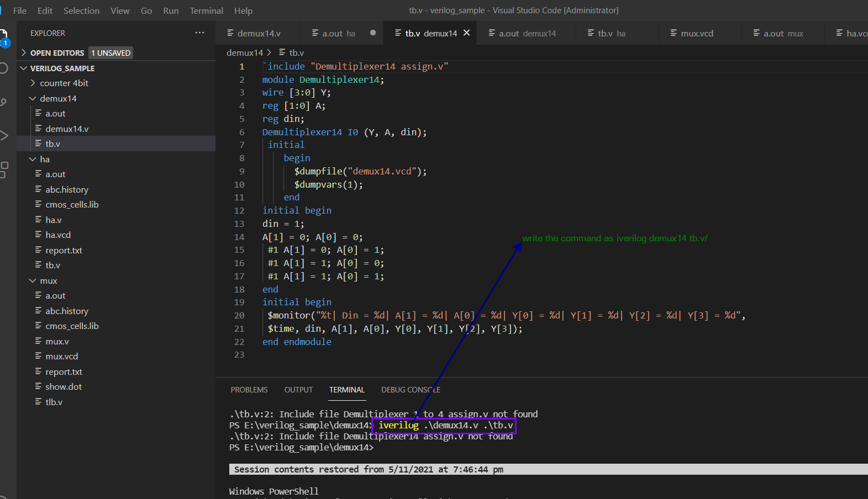Open Run and Debug view icon

pyautogui.click(x=3, y=135)
